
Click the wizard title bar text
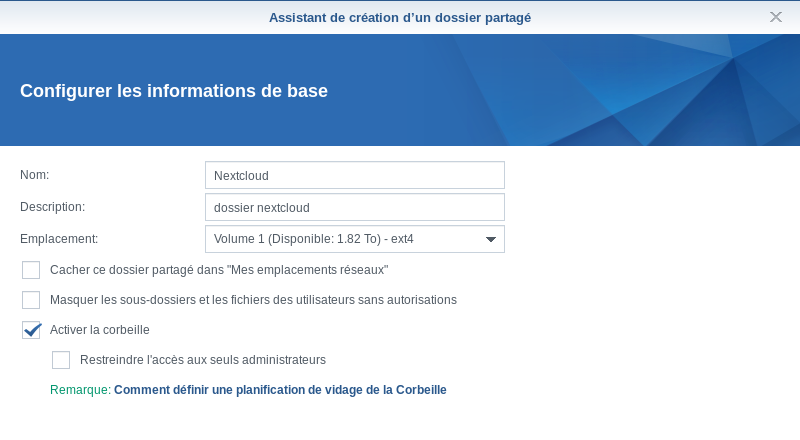[x=400, y=17]
